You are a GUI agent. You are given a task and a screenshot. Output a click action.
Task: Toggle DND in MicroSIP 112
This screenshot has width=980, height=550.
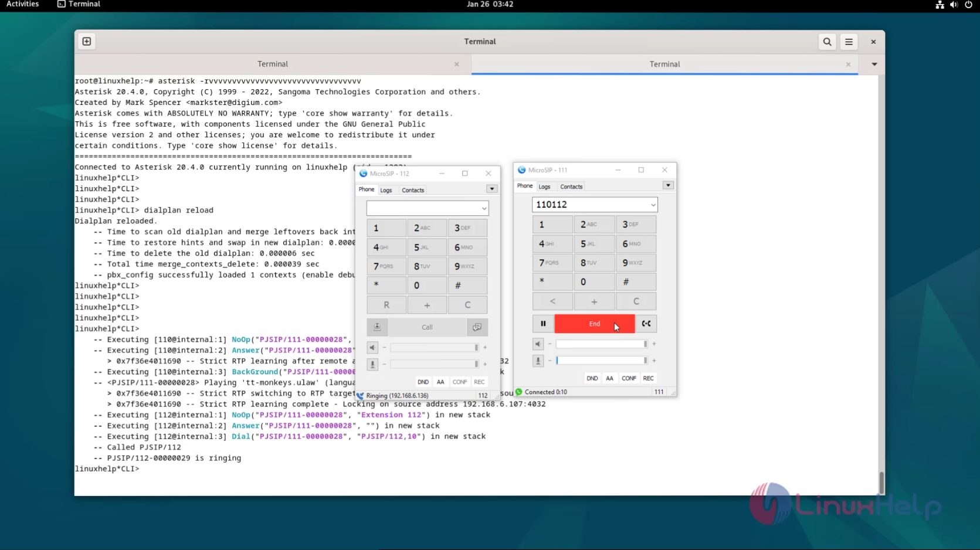pos(423,382)
